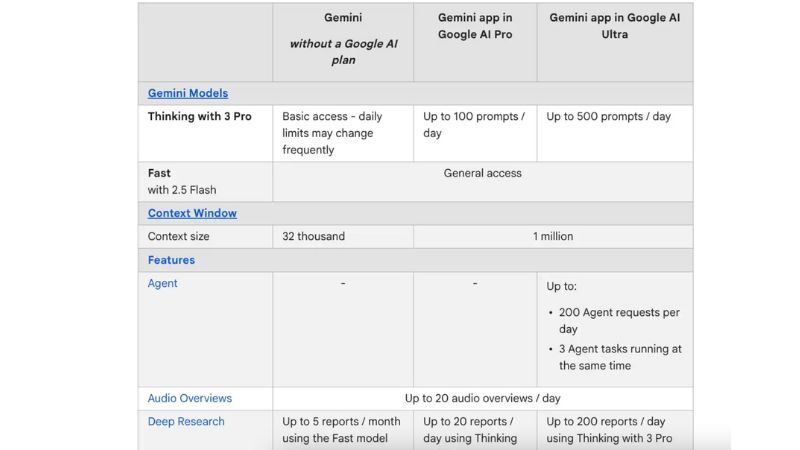Open the Gemini Models link
Viewport: 800px width, 450px height.
[188, 93]
